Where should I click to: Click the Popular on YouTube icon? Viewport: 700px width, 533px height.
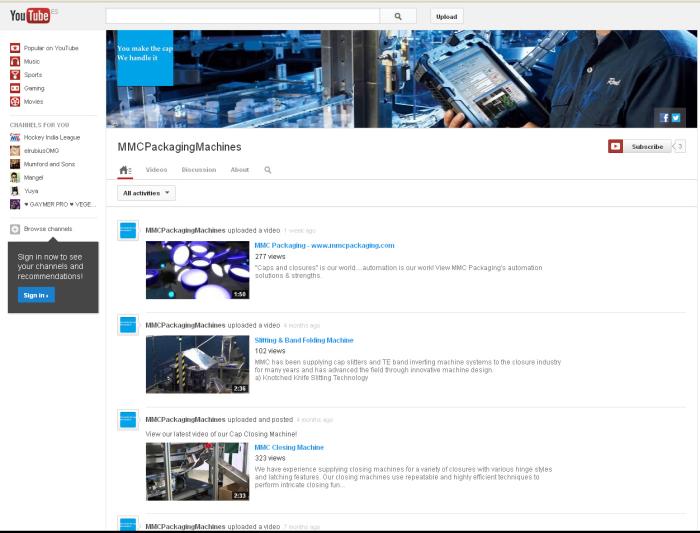click(15, 48)
